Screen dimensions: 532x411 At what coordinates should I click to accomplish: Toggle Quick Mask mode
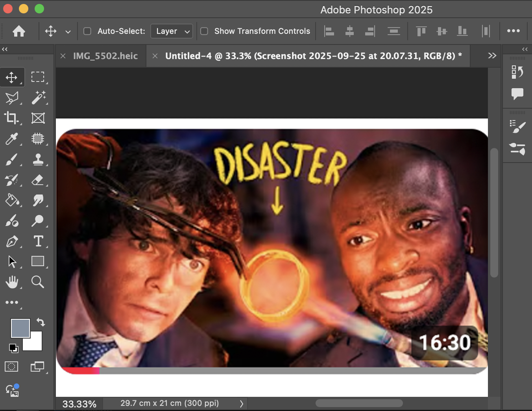click(11, 367)
